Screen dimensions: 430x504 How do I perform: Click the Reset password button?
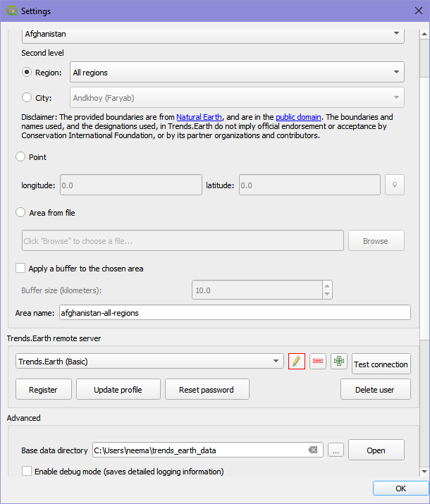point(207,389)
